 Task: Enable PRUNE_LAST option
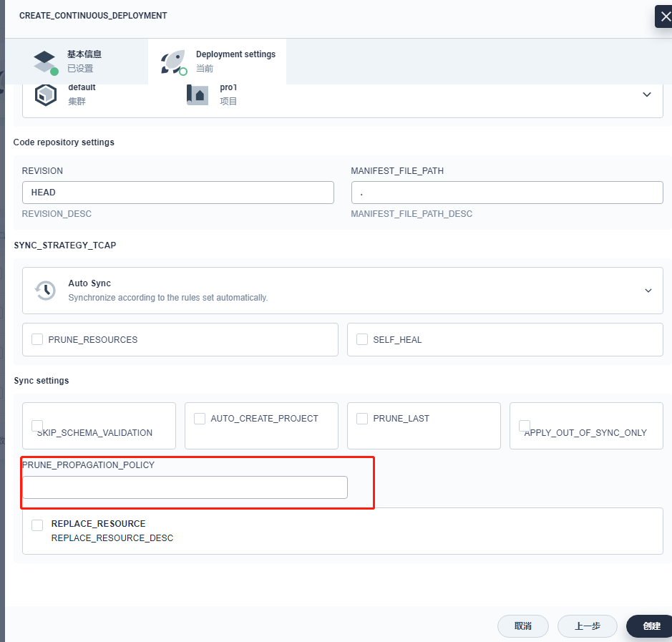(361, 418)
